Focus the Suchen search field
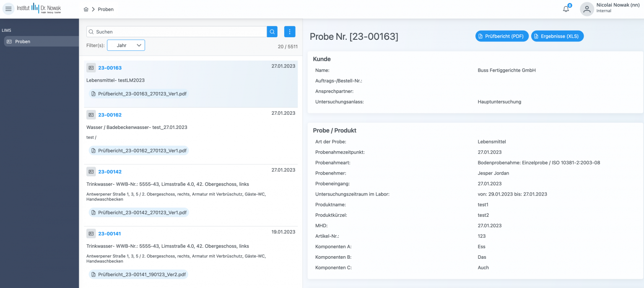The height and width of the screenshot is (288, 644). tap(177, 31)
